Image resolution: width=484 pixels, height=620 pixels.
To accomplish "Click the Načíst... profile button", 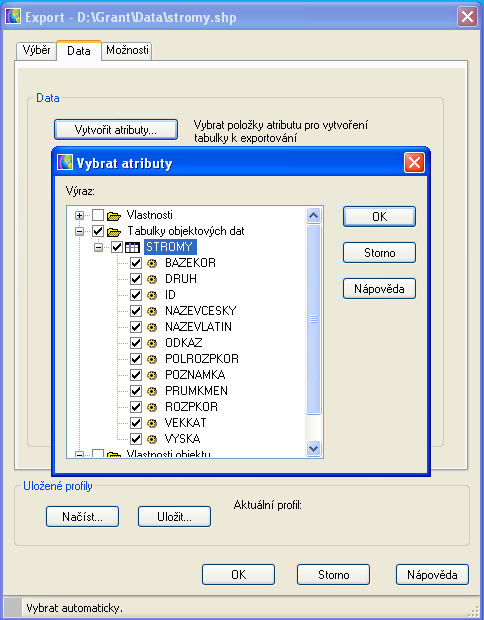I will pyautogui.click(x=82, y=517).
